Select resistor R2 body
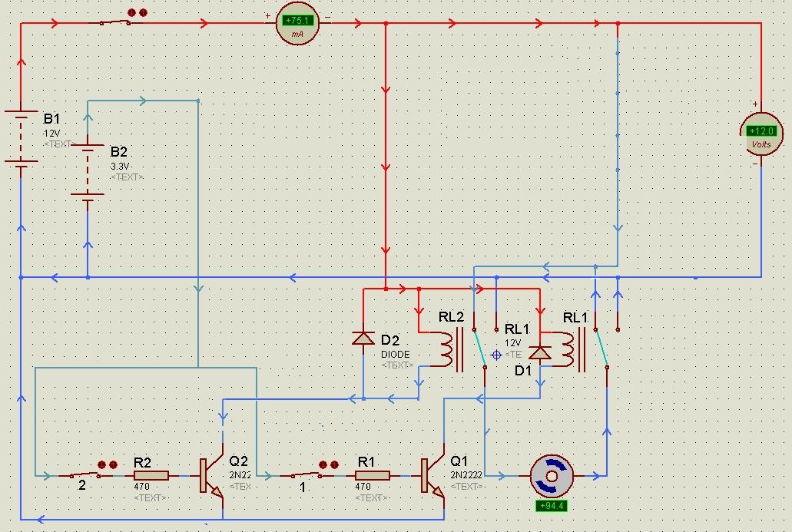792x532 pixels. click(151, 475)
